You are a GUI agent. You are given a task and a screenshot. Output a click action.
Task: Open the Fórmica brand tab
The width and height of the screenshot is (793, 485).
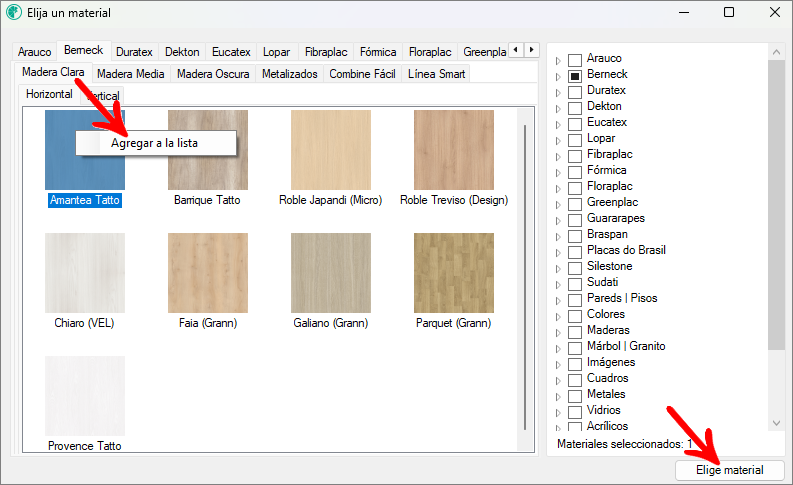pos(378,52)
